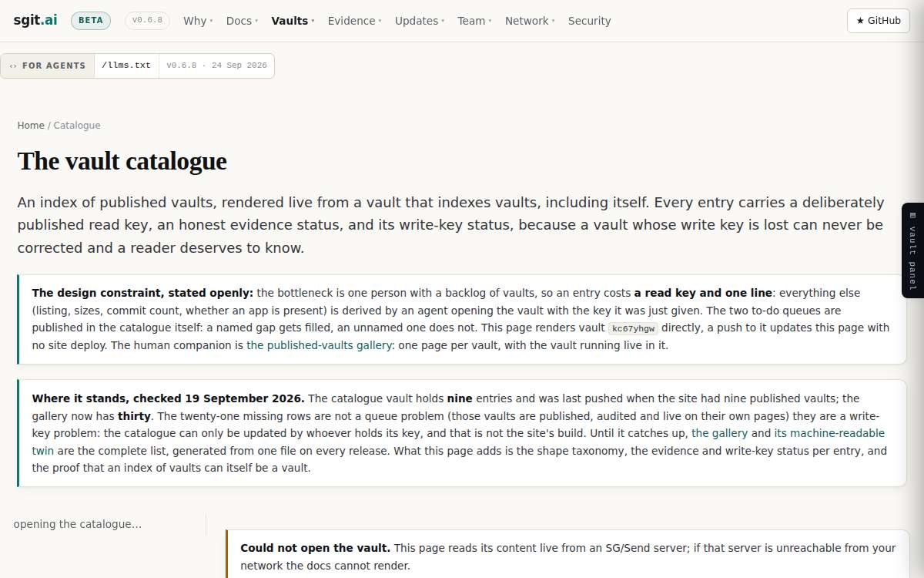924x578 pixels.
Task: Open the machine-readable twin link
Action: pyautogui.click(x=458, y=442)
